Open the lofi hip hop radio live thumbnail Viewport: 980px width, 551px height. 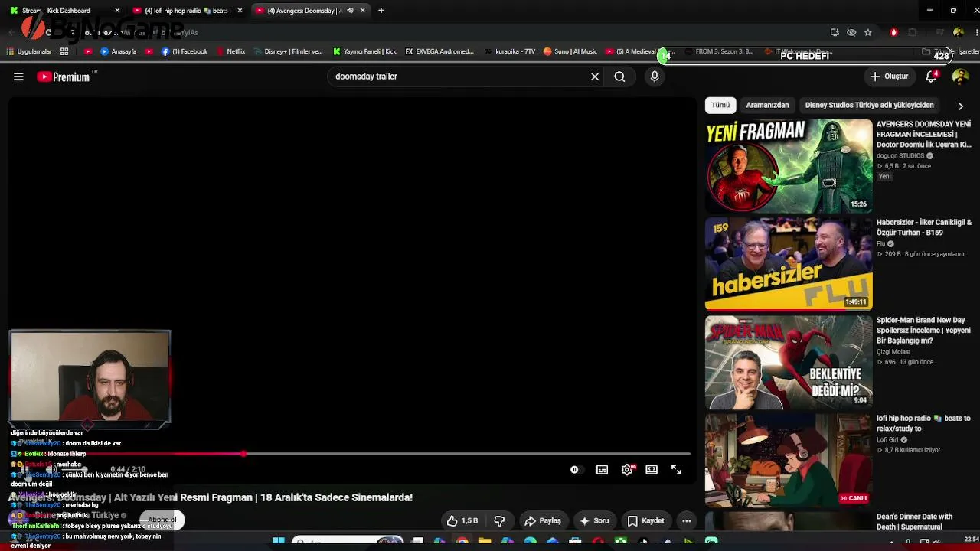789,460
